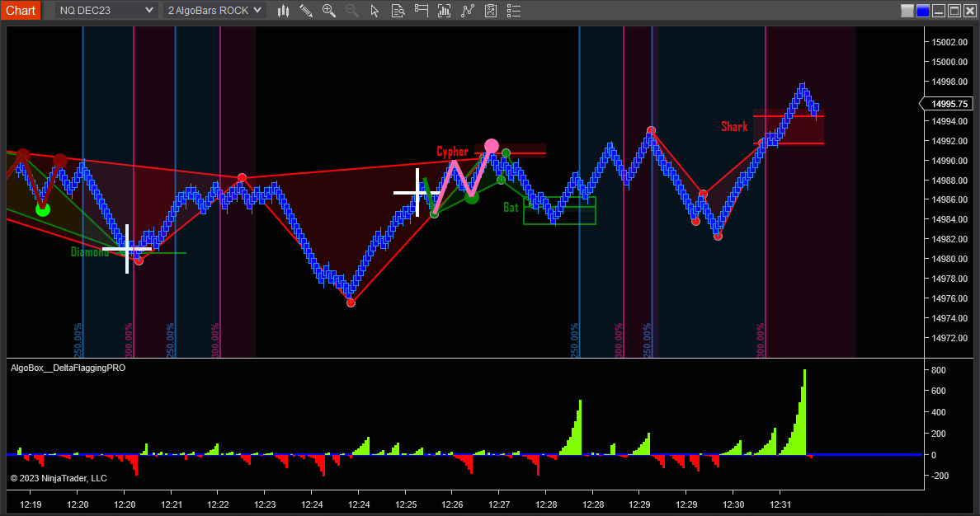This screenshot has width=980, height=516.
Task: Open Chart Trader panel icon
Action: pos(422,10)
